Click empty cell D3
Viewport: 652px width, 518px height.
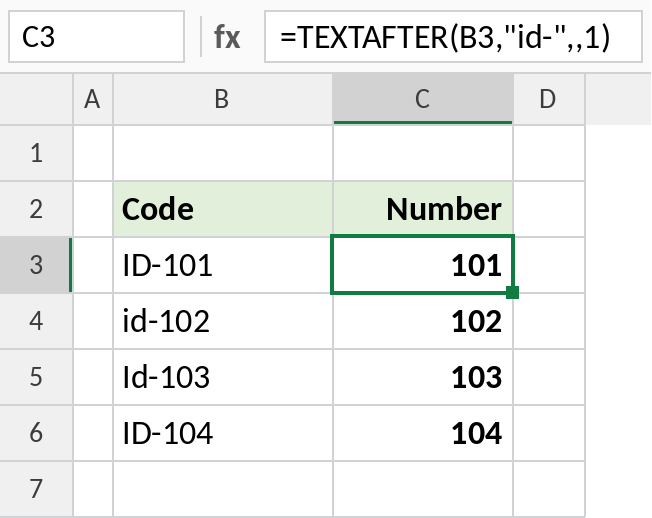pyautogui.click(x=549, y=265)
